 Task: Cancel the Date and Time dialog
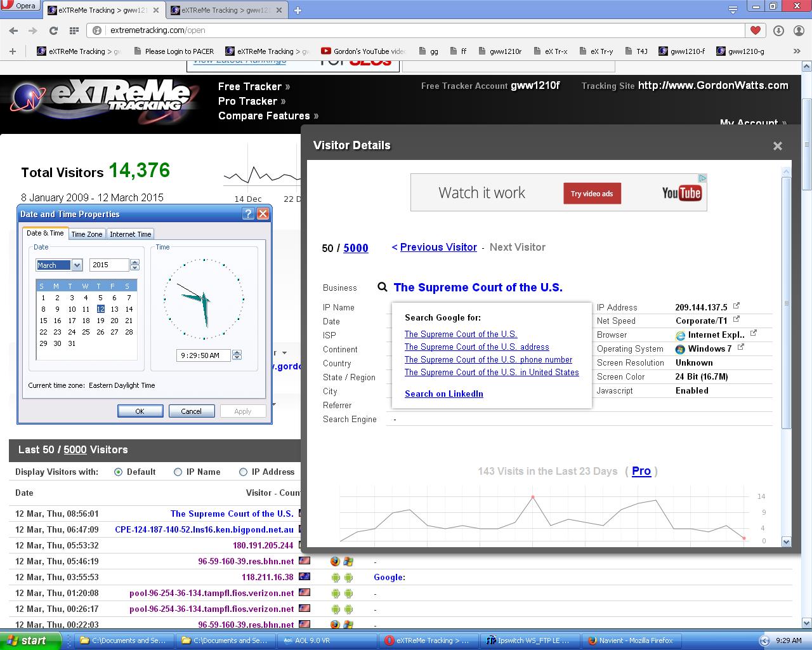click(191, 411)
